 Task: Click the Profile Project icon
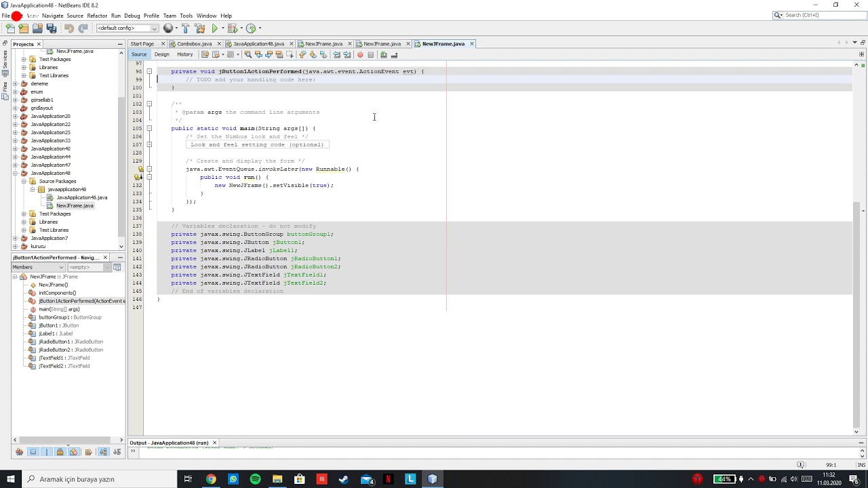pos(251,28)
